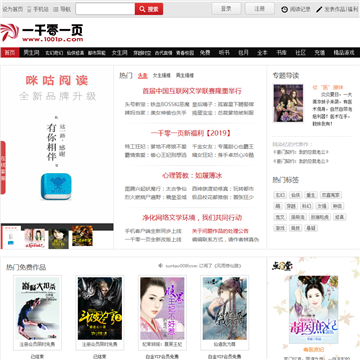The height and width of the screenshot is (360, 360).
Task: Click the 登录 login button
Action: click(226, 9)
